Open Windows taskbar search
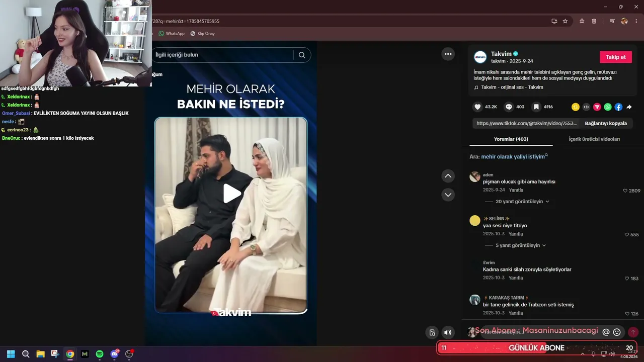 coord(26,354)
